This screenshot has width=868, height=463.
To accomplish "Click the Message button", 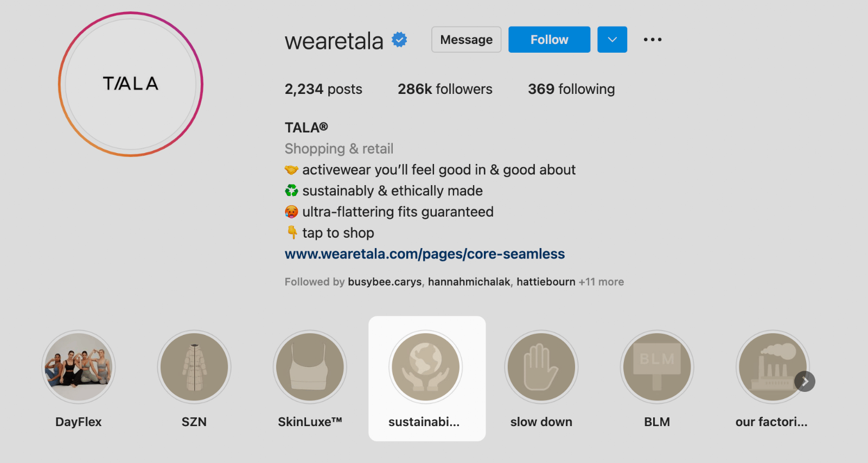I will click(x=467, y=40).
